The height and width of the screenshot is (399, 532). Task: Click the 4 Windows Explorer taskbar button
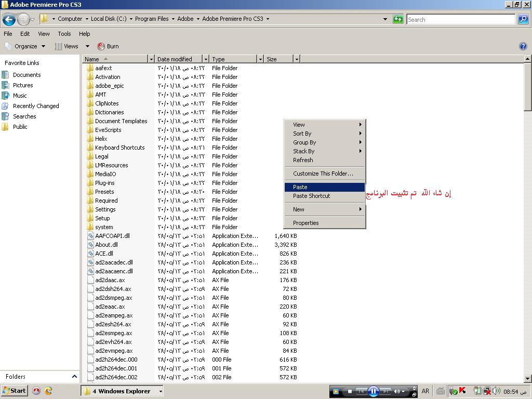[x=123, y=391]
